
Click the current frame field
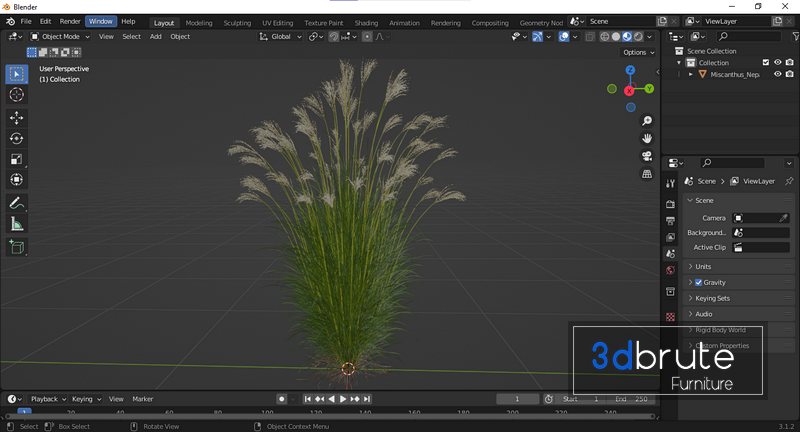click(x=517, y=399)
